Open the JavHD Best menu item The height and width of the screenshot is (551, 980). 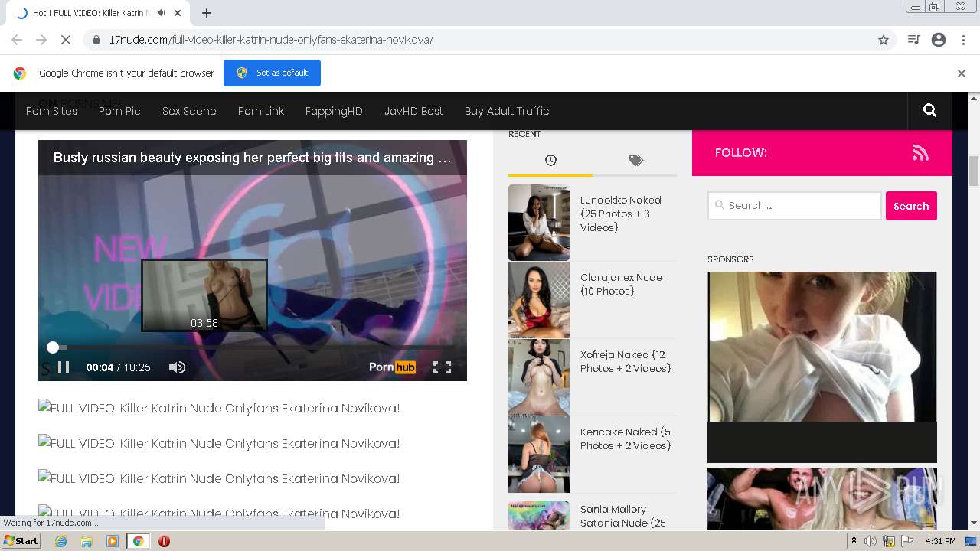pos(413,111)
